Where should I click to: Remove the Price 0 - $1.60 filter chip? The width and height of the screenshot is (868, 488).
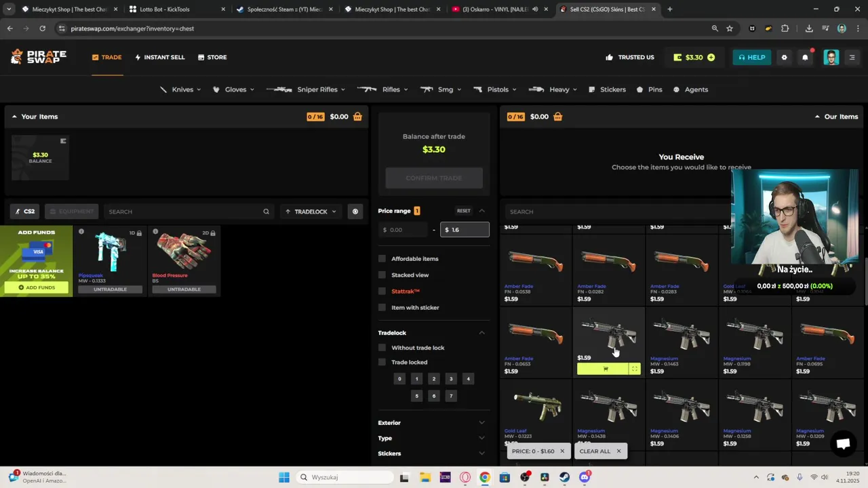coord(562,451)
